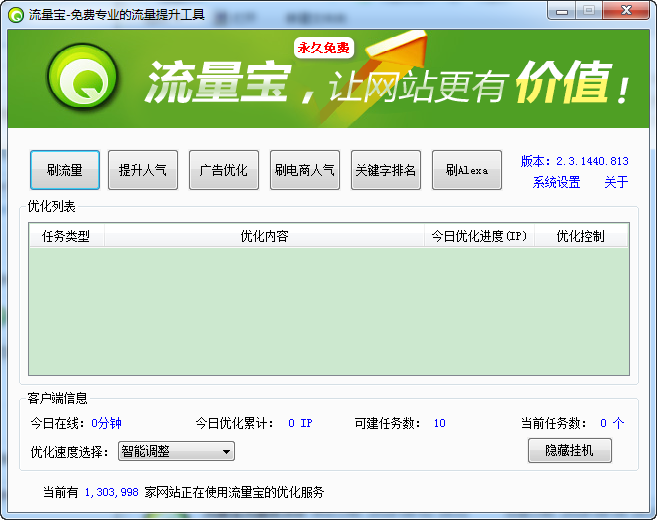Screen dimensions: 657x520
Task: Click the 今日优化累计 0 IP value
Action: tap(300, 423)
